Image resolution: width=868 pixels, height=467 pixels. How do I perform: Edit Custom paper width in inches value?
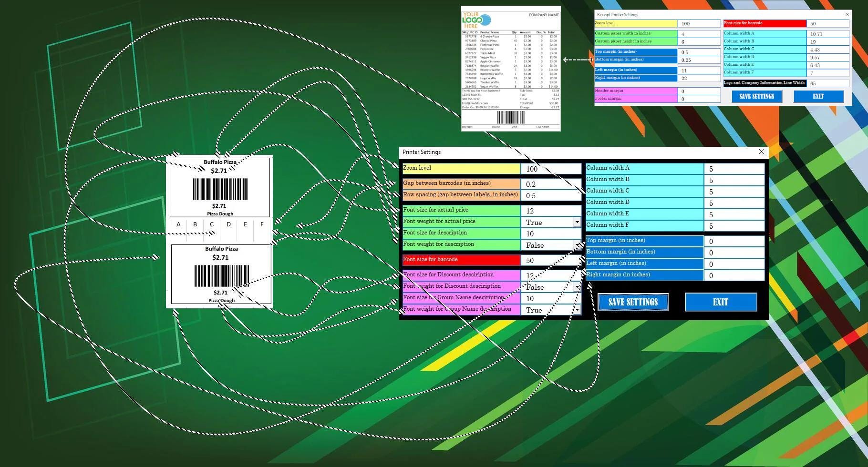pos(699,33)
